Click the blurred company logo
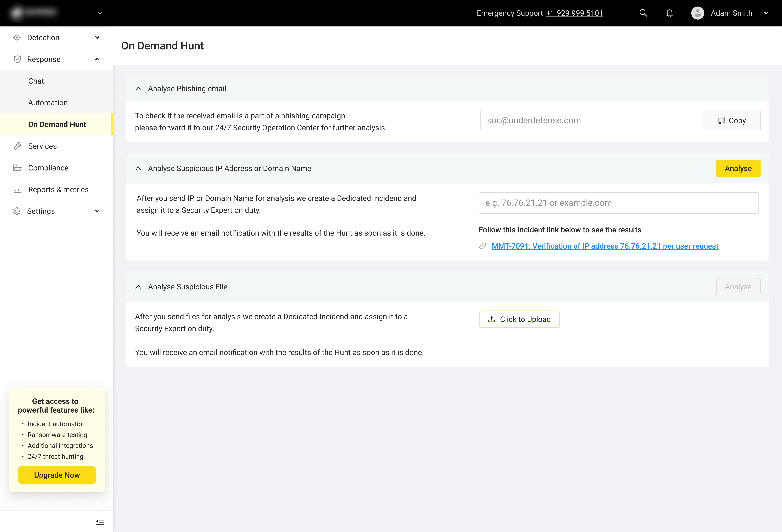This screenshot has height=532, width=782. 34,12
